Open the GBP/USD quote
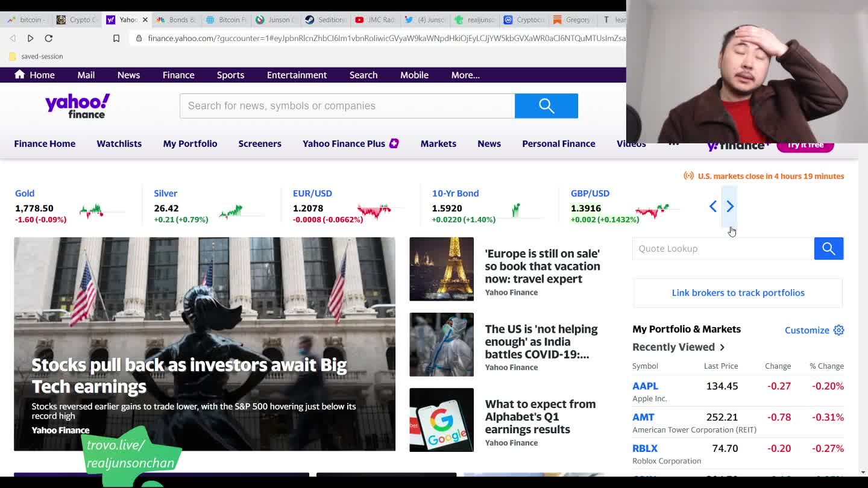The image size is (868, 488). [x=590, y=193]
